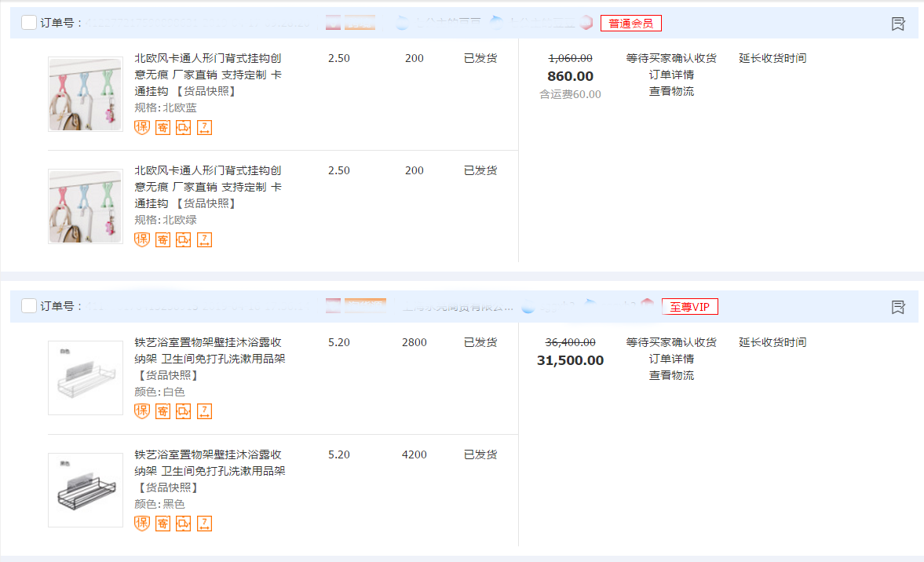The image size is (924, 562).
Task: Click the 7-day return icon under 北欧绿 hook
Action: coord(204,239)
